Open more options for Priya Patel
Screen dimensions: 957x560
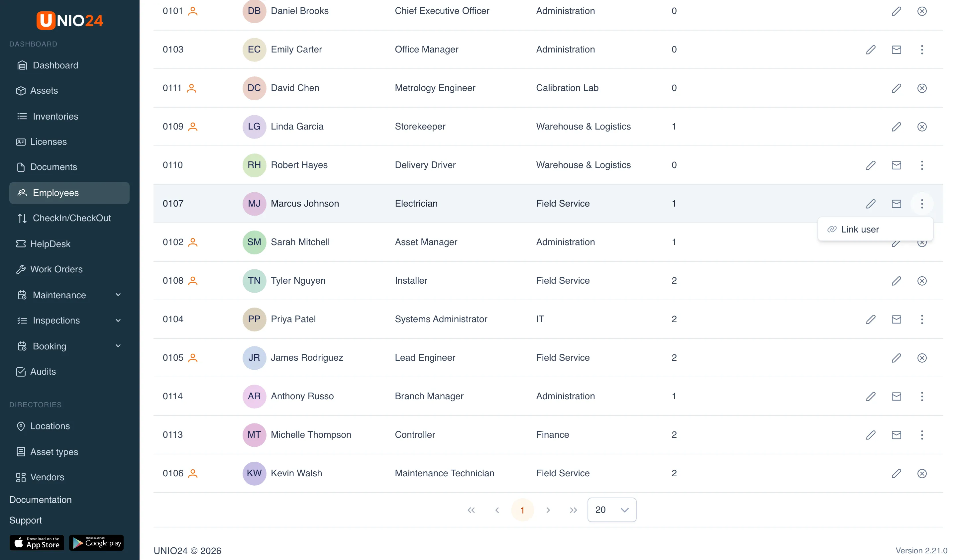922,319
